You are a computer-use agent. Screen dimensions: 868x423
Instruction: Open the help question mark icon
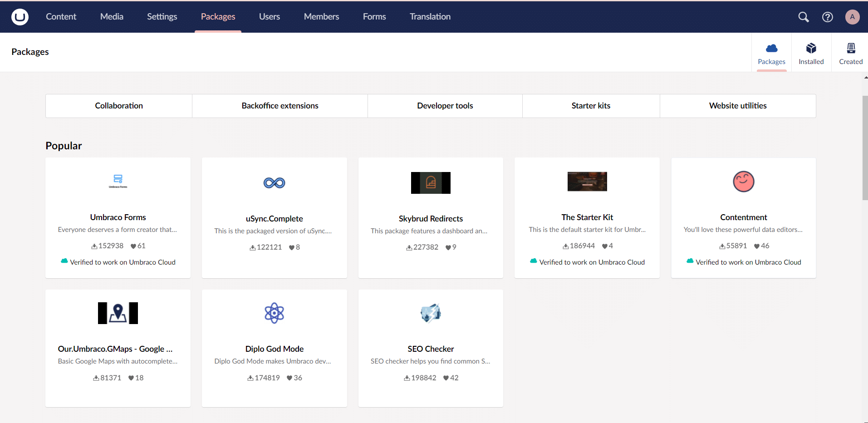click(828, 17)
